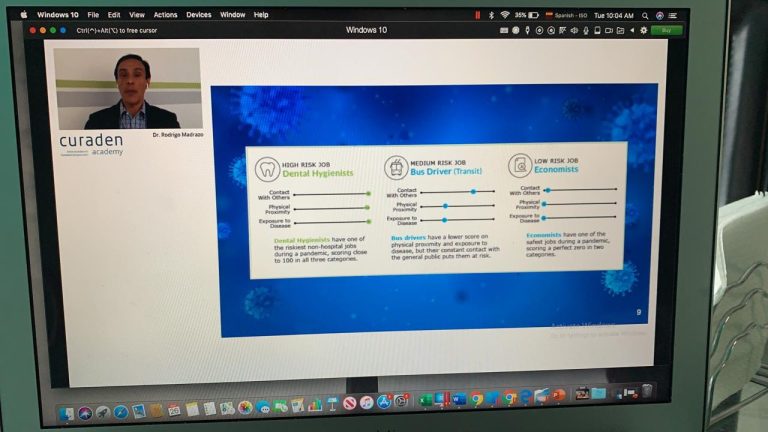Click Bus Driver Physical Proximity slider dot
768x432 pixels.
tap(445, 205)
